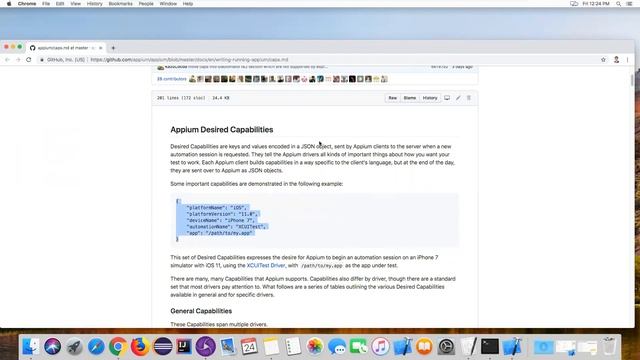Open Eclipse from the dock
Viewport: 640px width, 360px height.
tap(162, 347)
